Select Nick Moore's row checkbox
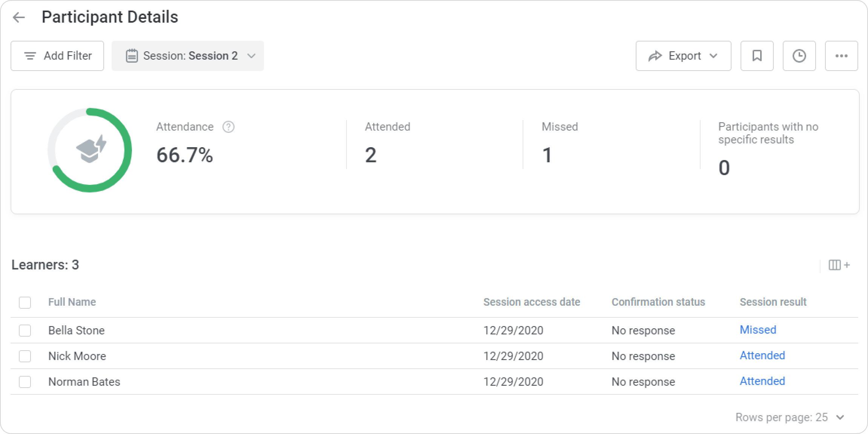Screen dimensions: 868x434 click(x=25, y=356)
